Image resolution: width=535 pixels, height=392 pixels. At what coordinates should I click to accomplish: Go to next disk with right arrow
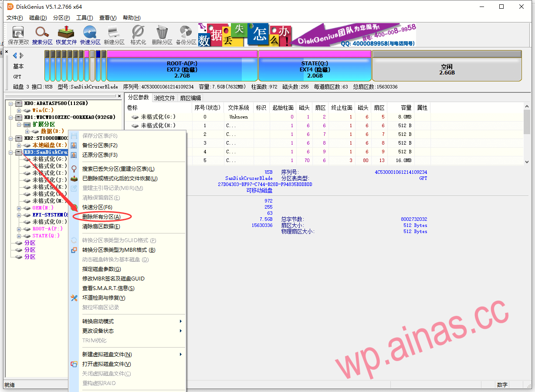[x=21, y=55]
